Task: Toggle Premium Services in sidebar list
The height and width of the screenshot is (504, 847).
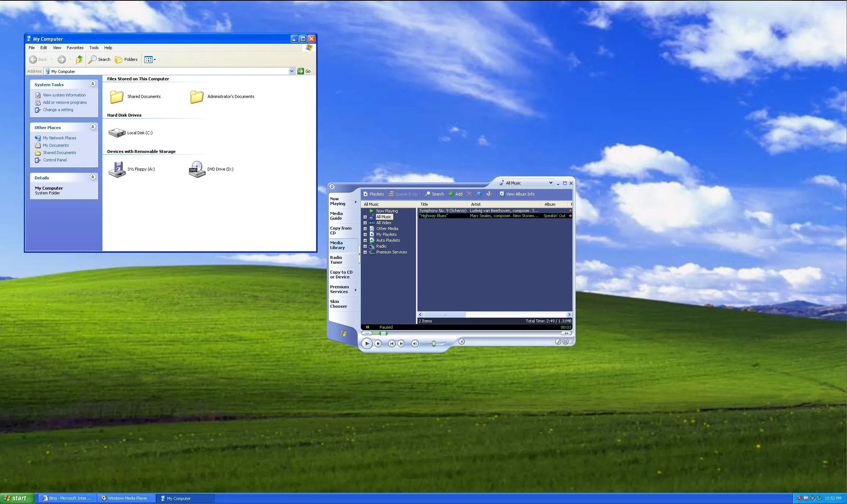Action: (x=365, y=252)
